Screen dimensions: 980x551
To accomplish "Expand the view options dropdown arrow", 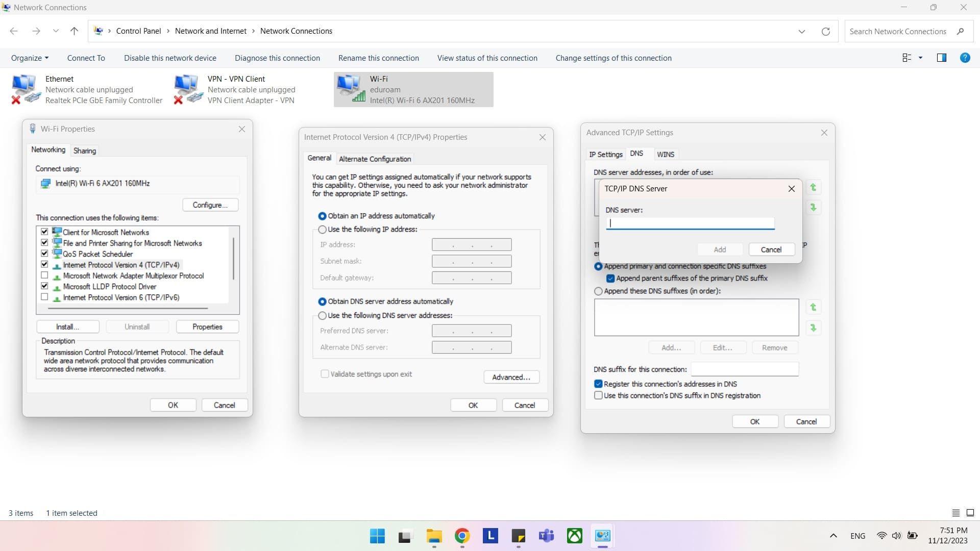I will click(x=920, y=58).
